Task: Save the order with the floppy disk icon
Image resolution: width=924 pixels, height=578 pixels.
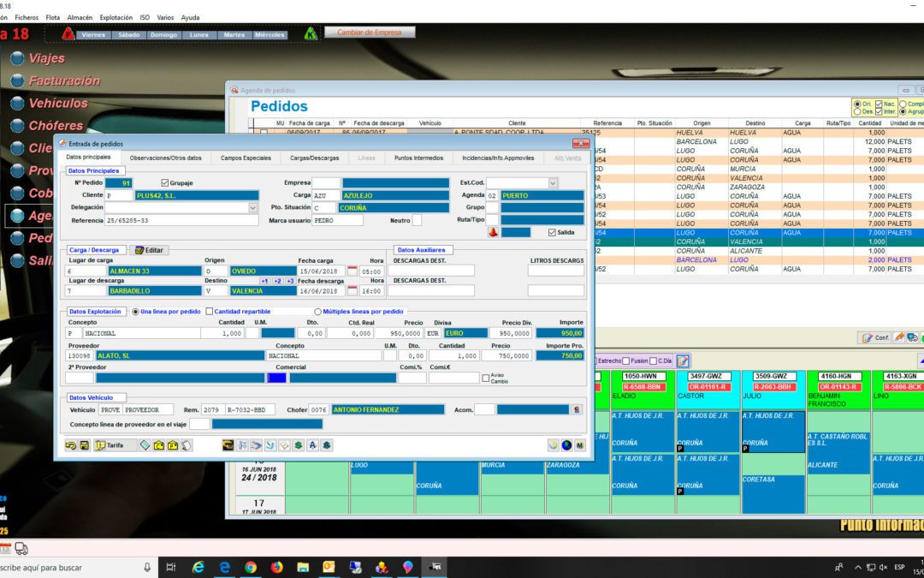Action: point(84,445)
